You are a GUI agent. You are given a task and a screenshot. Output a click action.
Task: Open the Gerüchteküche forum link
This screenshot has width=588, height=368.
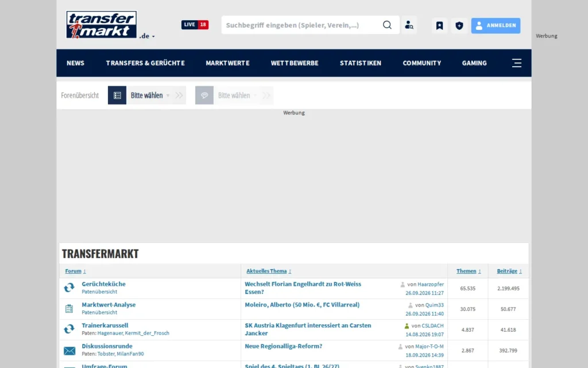(103, 284)
